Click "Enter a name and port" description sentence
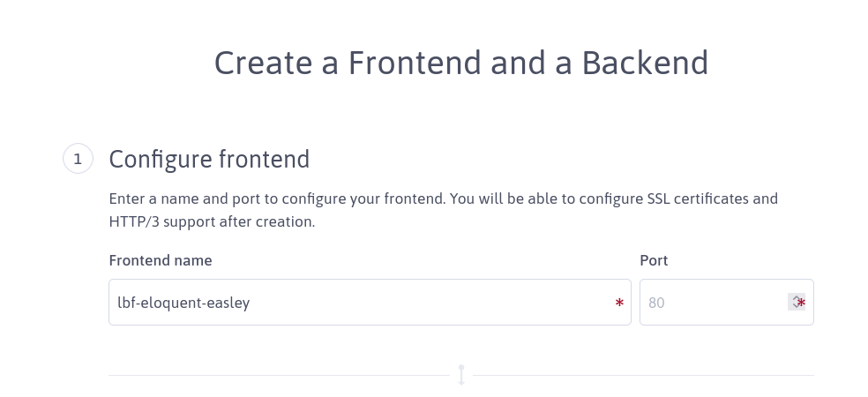This screenshot has height=397, width=868. point(185,198)
